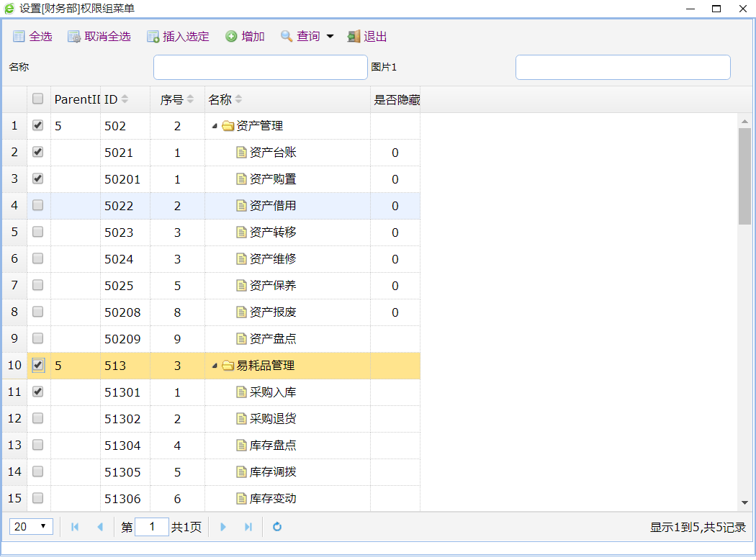Collapse the 资产管理 tree node
Image resolution: width=756 pixels, height=560 pixels.
[215, 126]
